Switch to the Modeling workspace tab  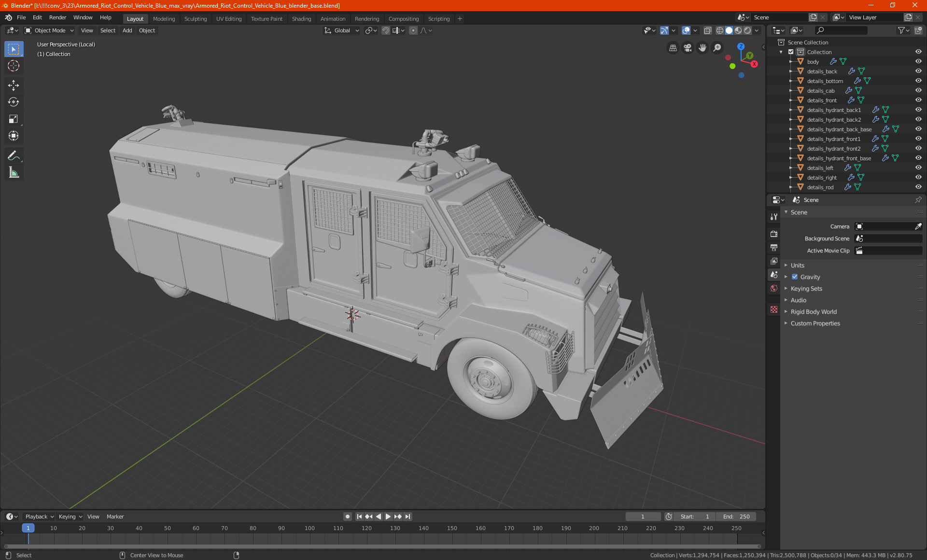pos(164,19)
